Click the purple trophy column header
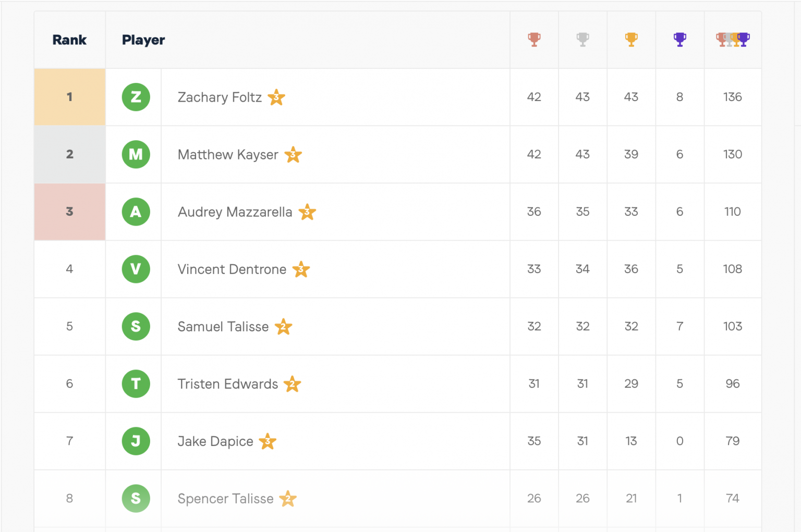The width and height of the screenshot is (801, 532). [679, 40]
